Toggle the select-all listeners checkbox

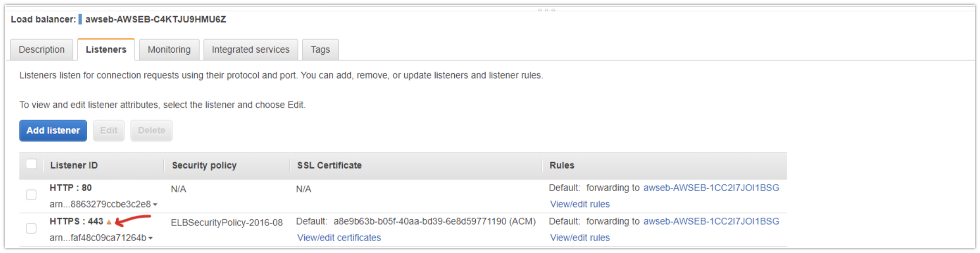click(x=31, y=165)
